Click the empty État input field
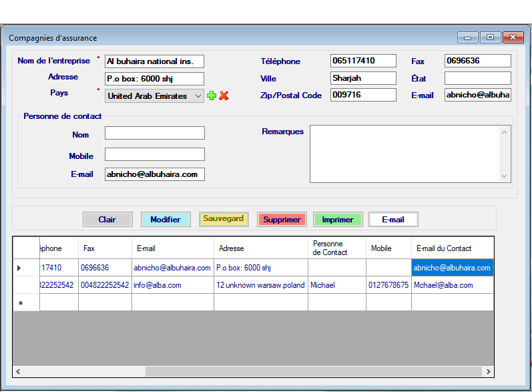 pyautogui.click(x=477, y=78)
